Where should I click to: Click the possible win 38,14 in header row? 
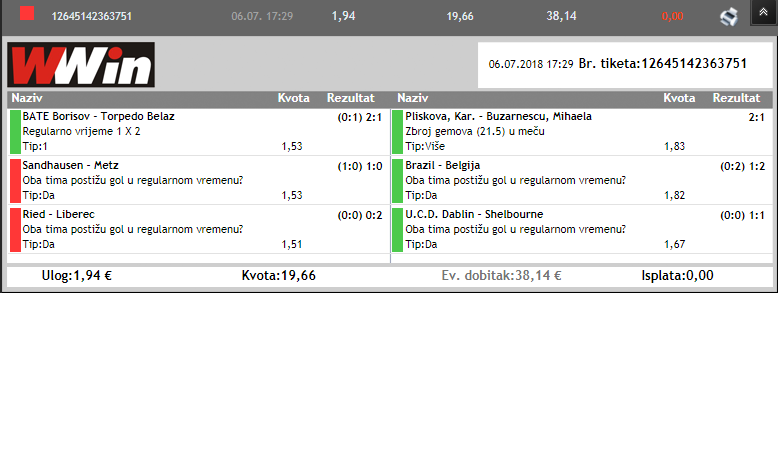(561, 16)
